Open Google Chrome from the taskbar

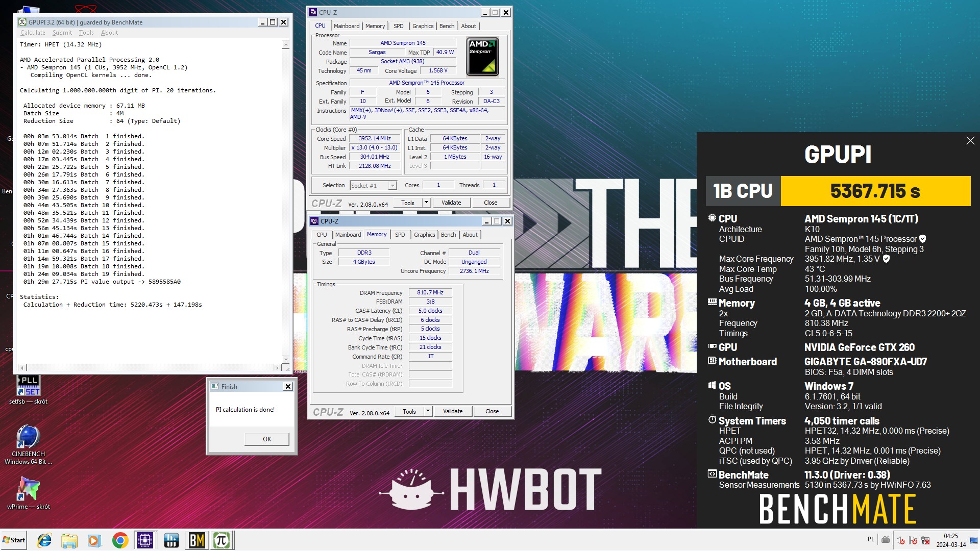pyautogui.click(x=120, y=540)
